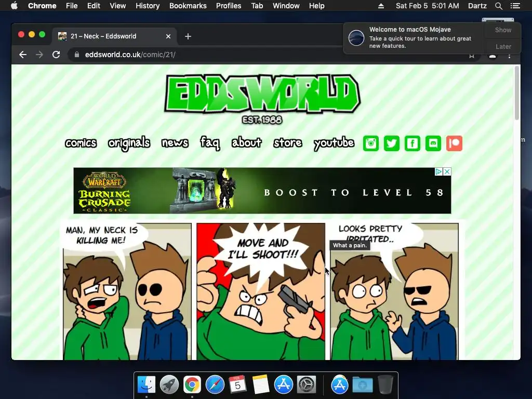Open Notes from the dock
The height and width of the screenshot is (399, 532).
click(x=261, y=385)
